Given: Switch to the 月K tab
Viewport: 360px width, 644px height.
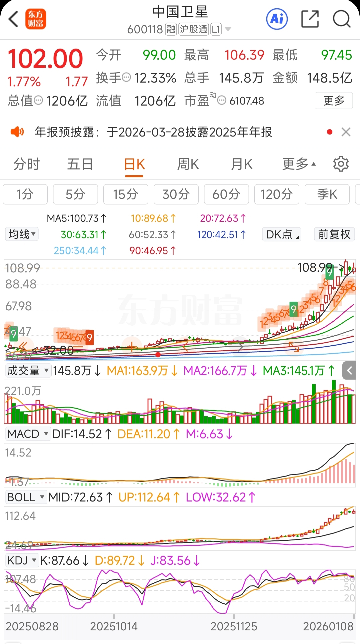Looking at the screenshot, I should coord(242,164).
